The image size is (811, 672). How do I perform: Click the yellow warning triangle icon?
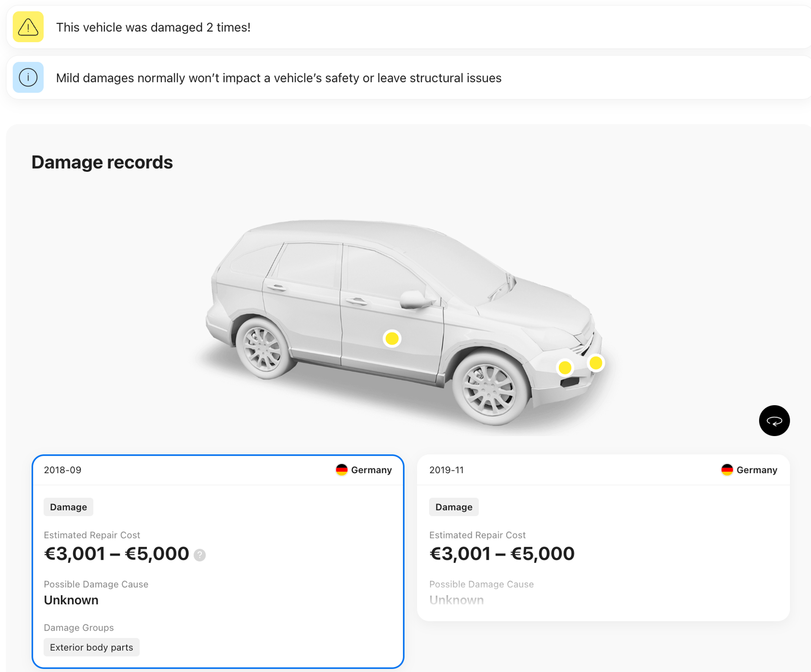(x=28, y=27)
